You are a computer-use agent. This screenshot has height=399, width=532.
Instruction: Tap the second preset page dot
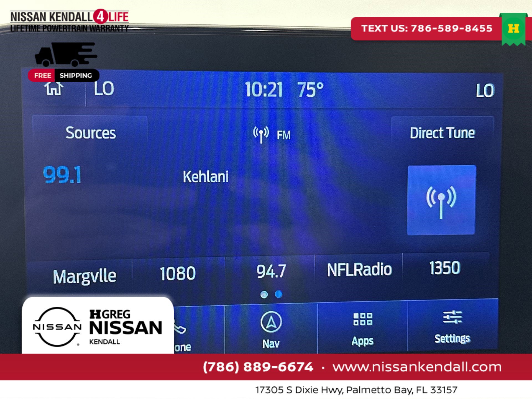pyautogui.click(x=278, y=294)
